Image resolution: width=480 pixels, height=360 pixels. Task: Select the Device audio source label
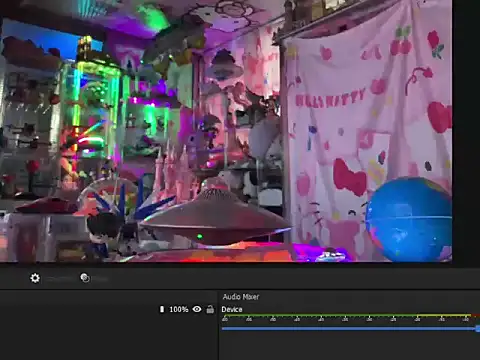[x=232, y=309]
